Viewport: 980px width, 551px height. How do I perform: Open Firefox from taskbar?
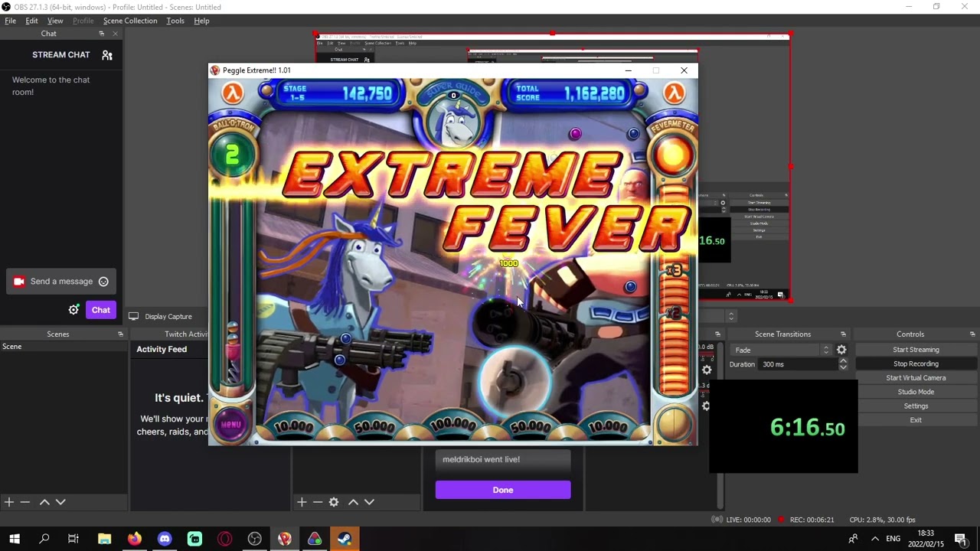(134, 539)
